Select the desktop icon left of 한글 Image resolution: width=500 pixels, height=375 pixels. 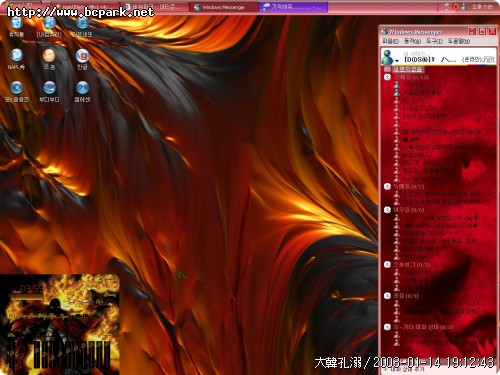[49, 60]
